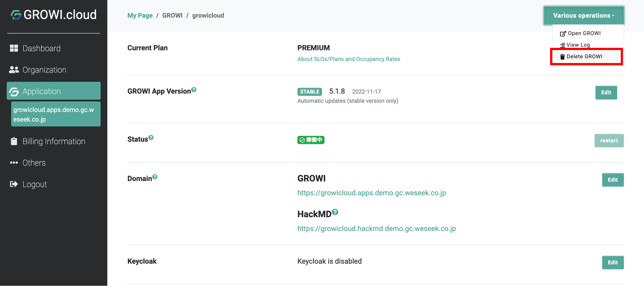
Task: Edit the Keycloak settings
Action: pos(613,262)
